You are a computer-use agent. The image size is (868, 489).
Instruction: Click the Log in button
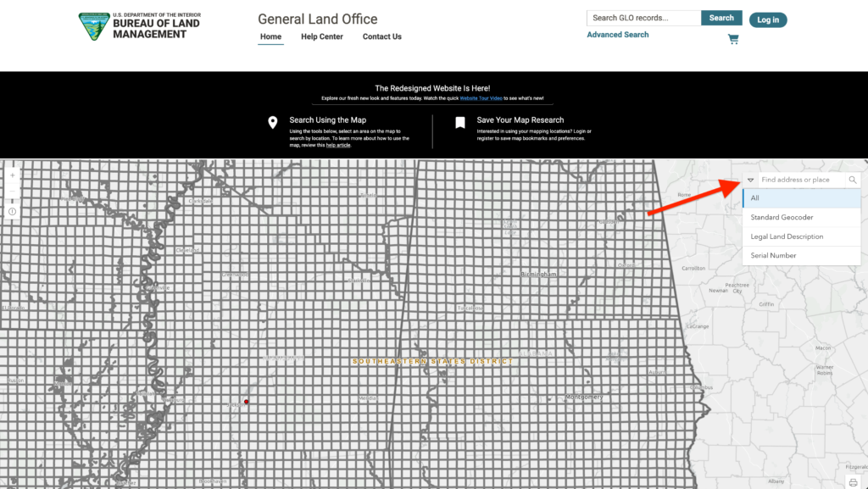[x=768, y=19]
